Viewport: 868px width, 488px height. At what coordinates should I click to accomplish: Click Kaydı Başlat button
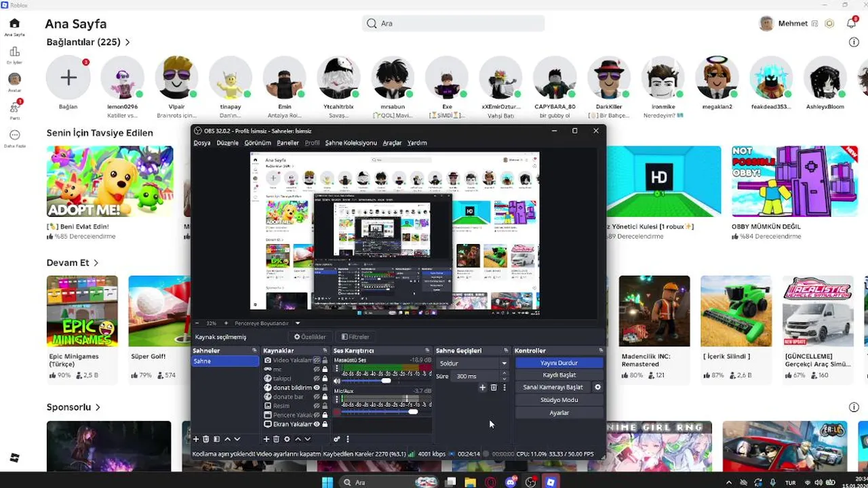pos(559,375)
